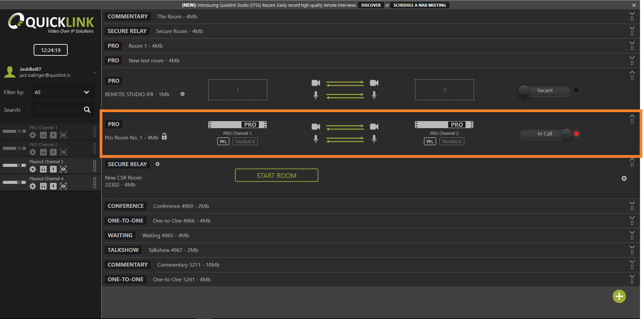Expand the JackBal87 account menu
Viewport: 644px width, 319px height.
click(x=94, y=72)
